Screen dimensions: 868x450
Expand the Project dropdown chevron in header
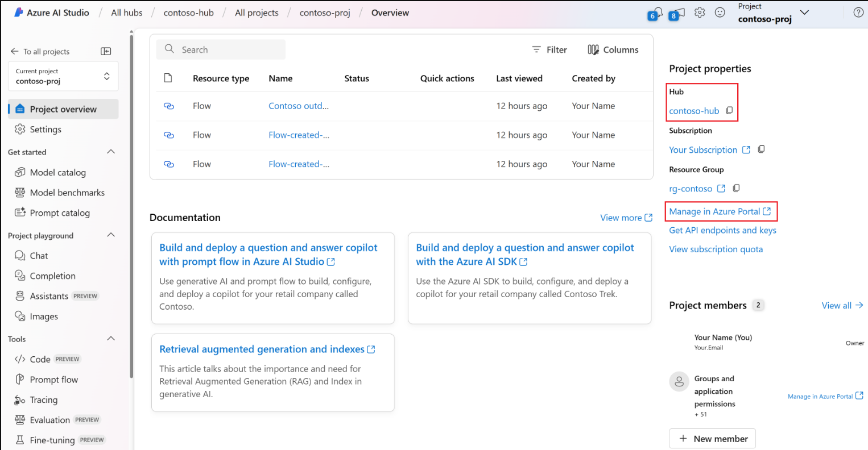[x=804, y=13]
